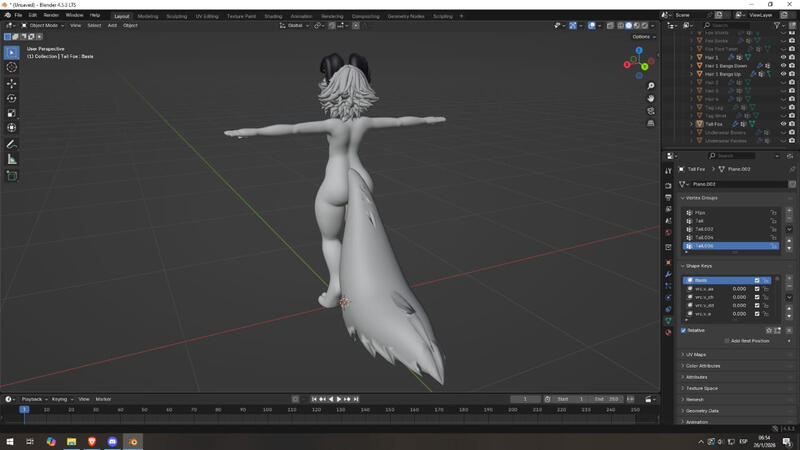Uncheck the vrc.v_aa shape key checkbox
This screenshot has height=450, width=800.
pyautogui.click(x=757, y=289)
